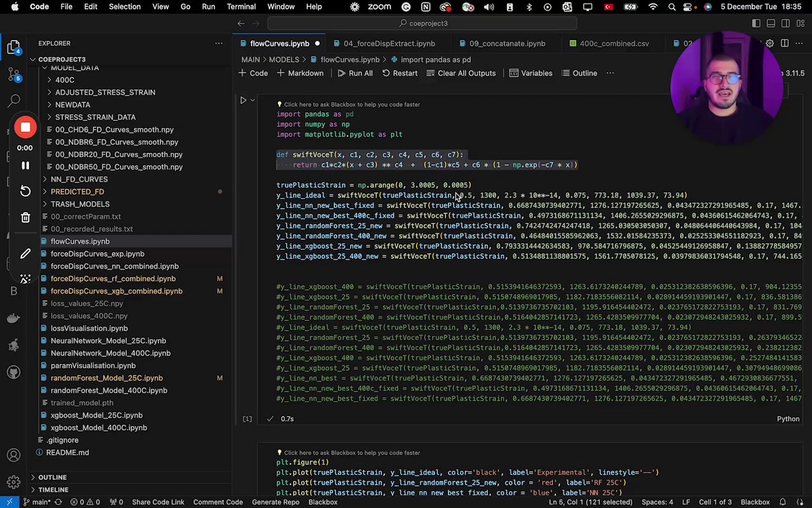Toggle the primary side bar layout icon
The image size is (812, 508).
[x=756, y=23]
